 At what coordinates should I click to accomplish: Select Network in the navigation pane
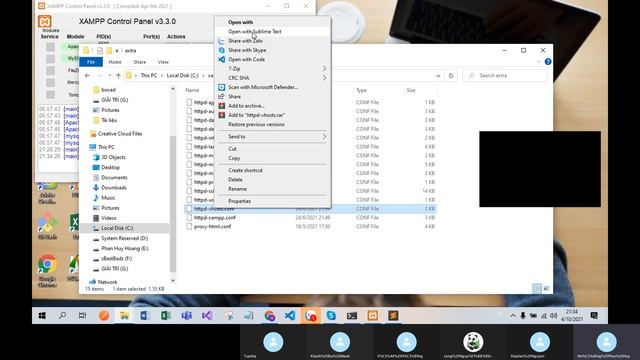(107, 282)
